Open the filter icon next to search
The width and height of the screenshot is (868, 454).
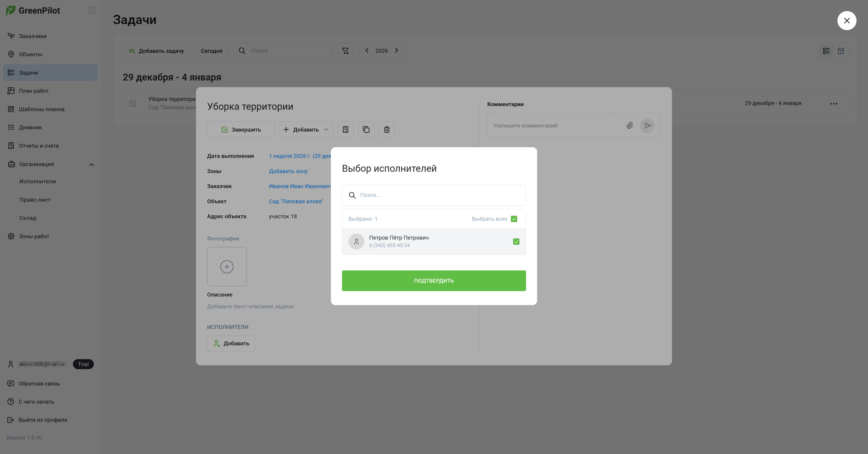345,51
